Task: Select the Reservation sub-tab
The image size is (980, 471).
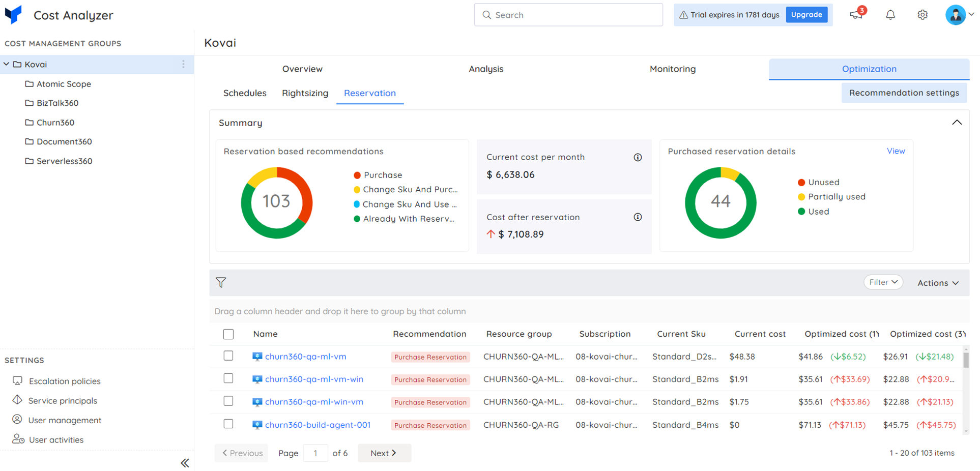Action: 370,93
